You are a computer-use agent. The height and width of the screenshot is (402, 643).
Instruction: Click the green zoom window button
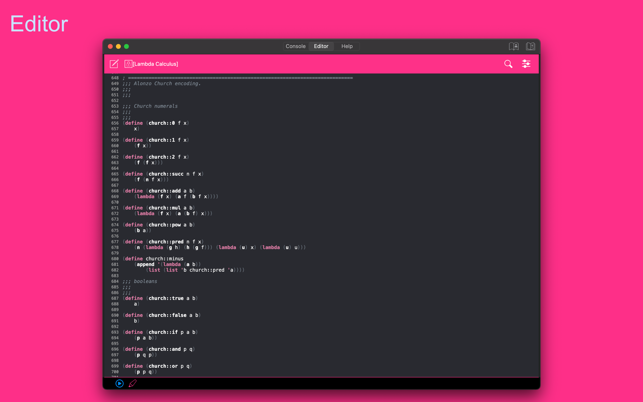coord(126,46)
